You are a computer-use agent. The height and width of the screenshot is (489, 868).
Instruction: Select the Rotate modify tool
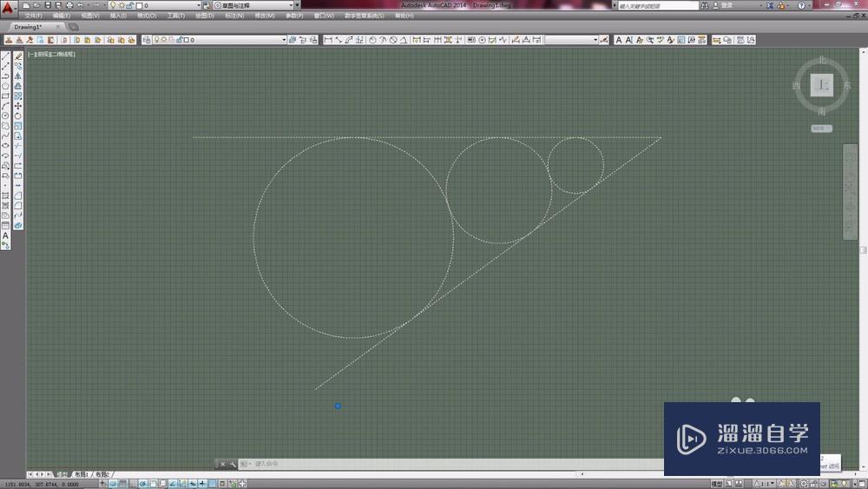click(x=18, y=116)
